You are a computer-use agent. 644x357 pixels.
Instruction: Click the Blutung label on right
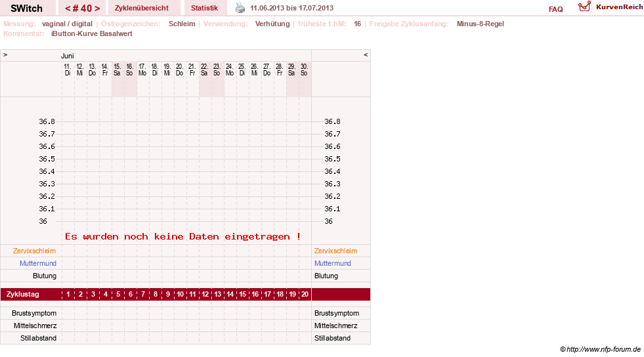[326, 276]
